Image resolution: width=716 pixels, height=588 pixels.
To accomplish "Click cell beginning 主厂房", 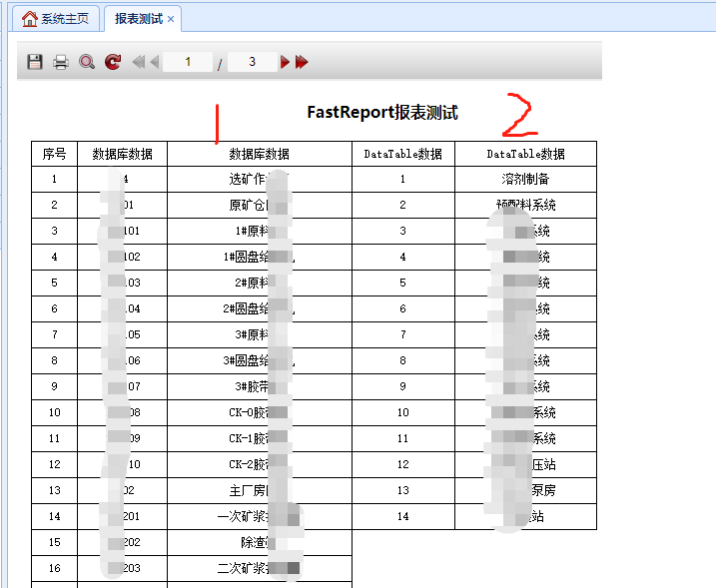I will click(260, 490).
